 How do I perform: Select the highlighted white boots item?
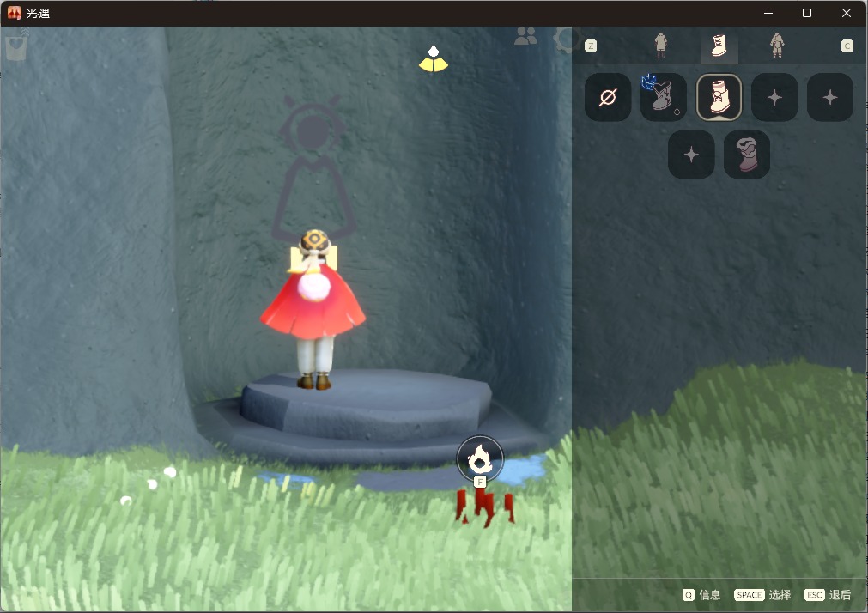pos(719,98)
